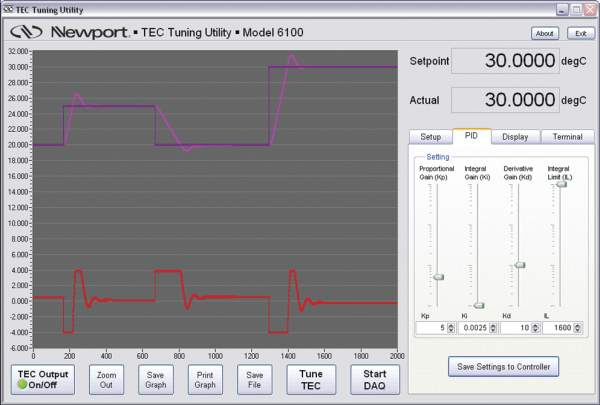The image size is (600, 405).
Task: Click the Integral Limit slider handle
Action: point(562,184)
